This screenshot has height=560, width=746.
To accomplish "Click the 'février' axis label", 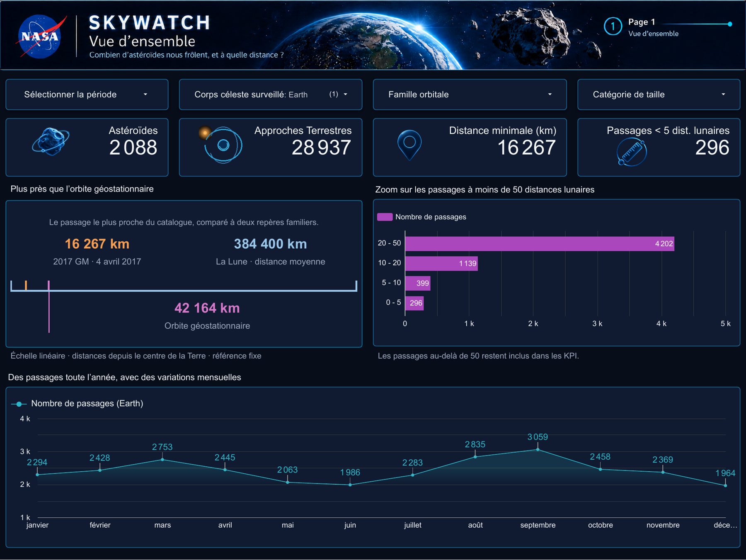I will pyautogui.click(x=100, y=525).
